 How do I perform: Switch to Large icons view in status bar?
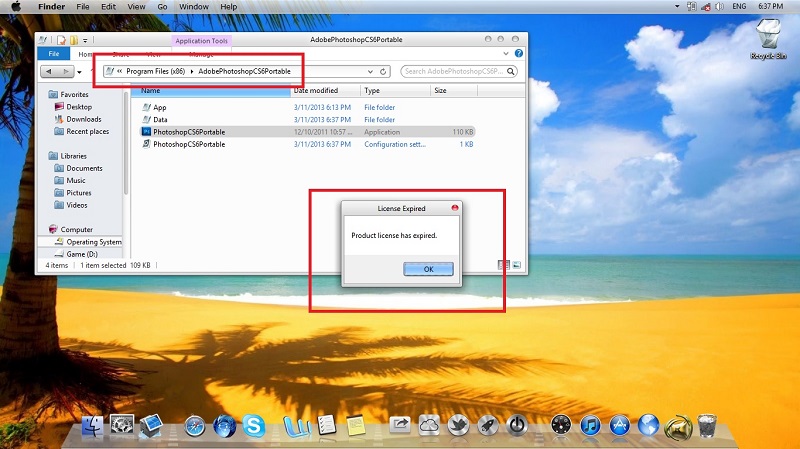pos(516,265)
